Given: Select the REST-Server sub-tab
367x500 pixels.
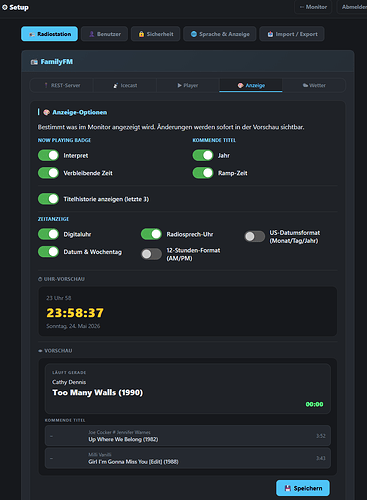Looking at the screenshot, I should pyautogui.click(x=62, y=85).
